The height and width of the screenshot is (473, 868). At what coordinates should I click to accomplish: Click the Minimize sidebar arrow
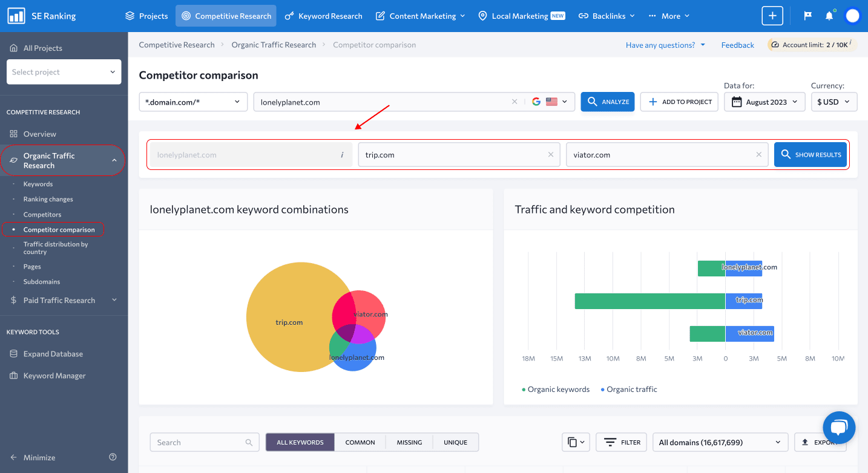click(x=14, y=457)
